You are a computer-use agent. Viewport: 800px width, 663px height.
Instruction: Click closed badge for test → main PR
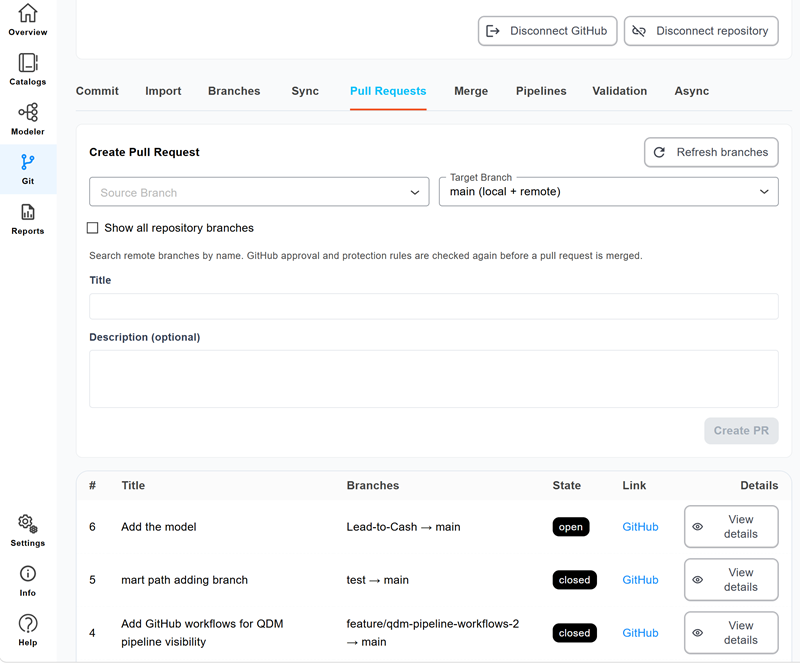point(574,580)
